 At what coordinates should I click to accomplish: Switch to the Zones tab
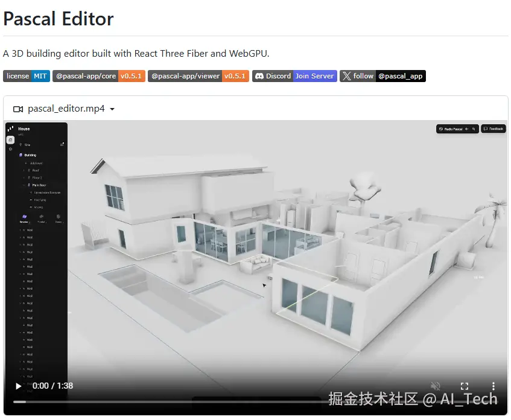pos(59,218)
